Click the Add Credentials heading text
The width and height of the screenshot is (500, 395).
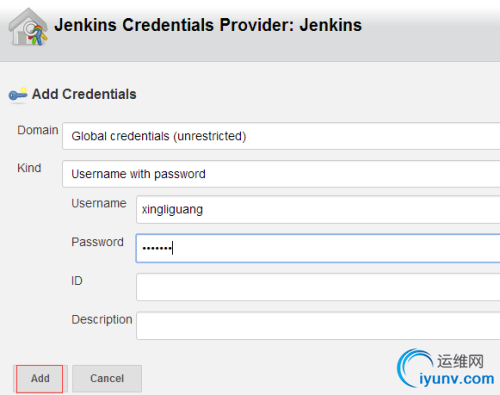(84, 94)
